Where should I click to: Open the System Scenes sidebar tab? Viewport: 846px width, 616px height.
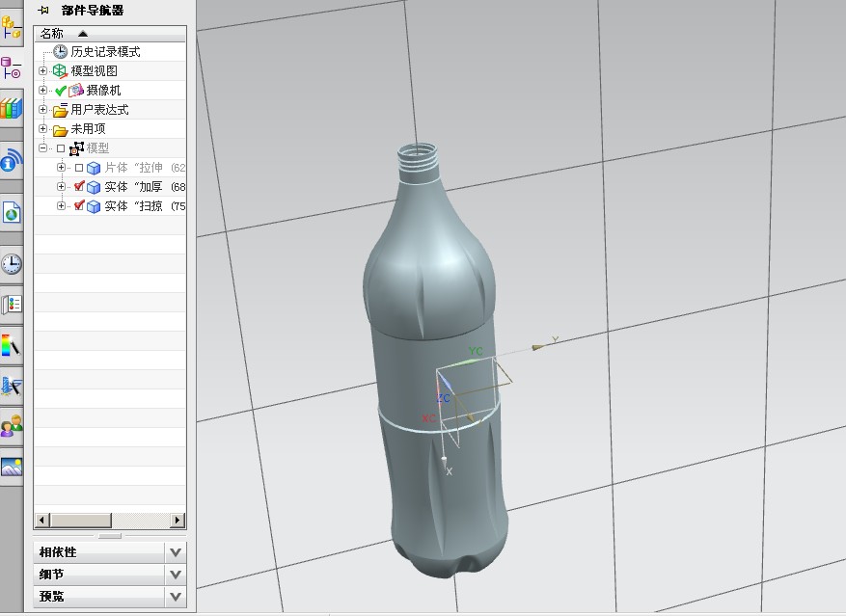click(x=11, y=468)
